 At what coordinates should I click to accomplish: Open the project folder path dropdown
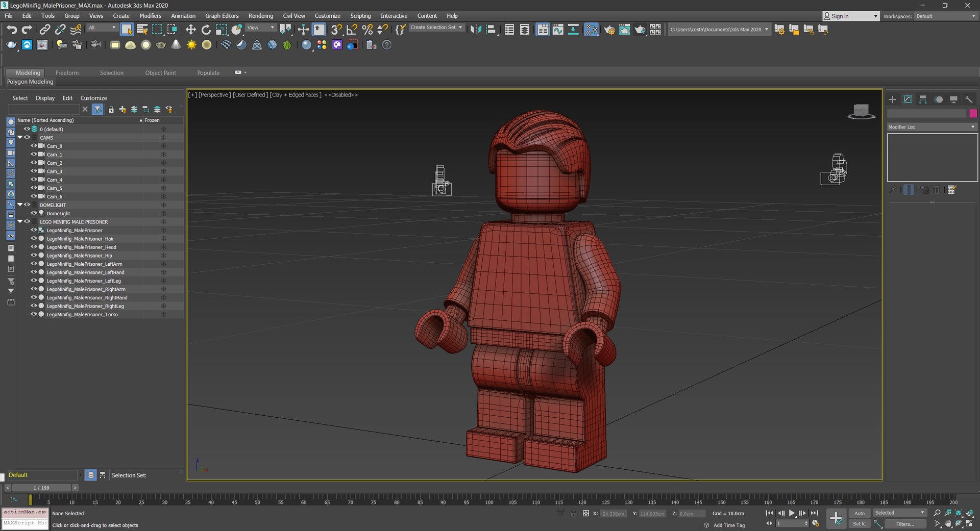[x=719, y=30]
